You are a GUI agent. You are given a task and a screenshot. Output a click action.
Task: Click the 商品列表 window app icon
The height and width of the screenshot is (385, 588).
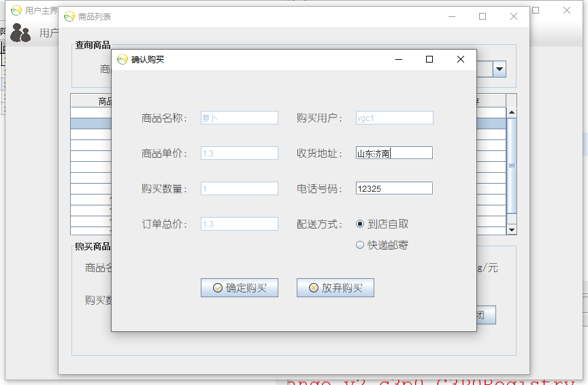[x=69, y=16]
